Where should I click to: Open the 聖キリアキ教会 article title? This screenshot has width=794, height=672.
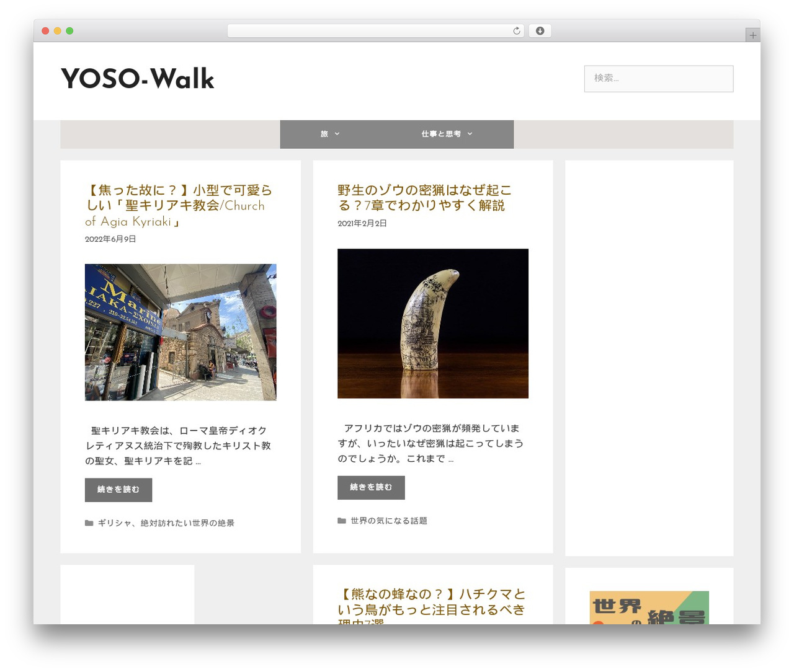179,206
